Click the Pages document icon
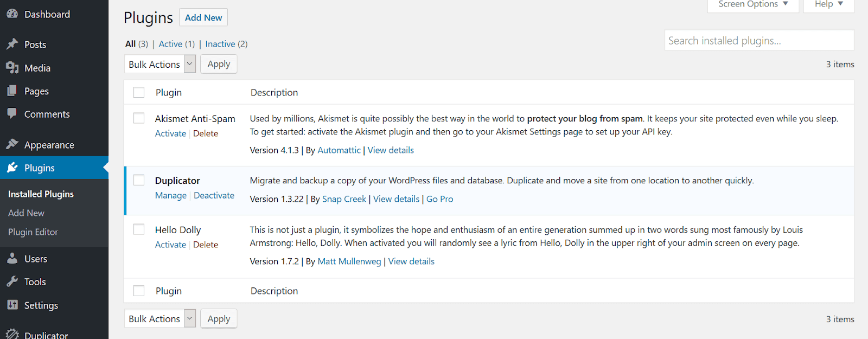The width and height of the screenshot is (868, 339). pyautogui.click(x=12, y=91)
